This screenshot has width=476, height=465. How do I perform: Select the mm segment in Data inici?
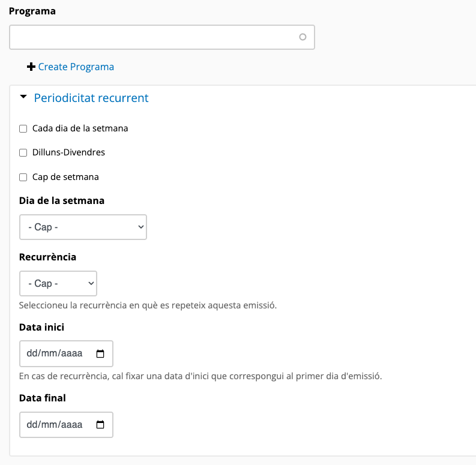49,354
